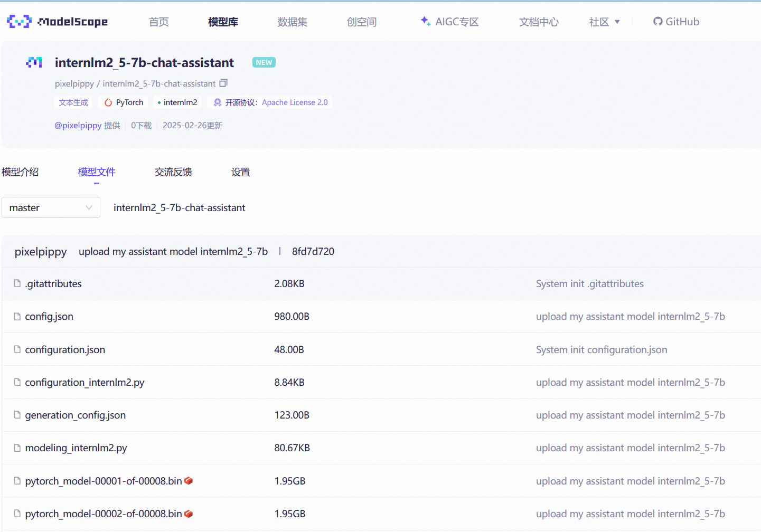Switch to the 模型介绍 tab
This screenshot has width=761, height=532.
pos(20,172)
